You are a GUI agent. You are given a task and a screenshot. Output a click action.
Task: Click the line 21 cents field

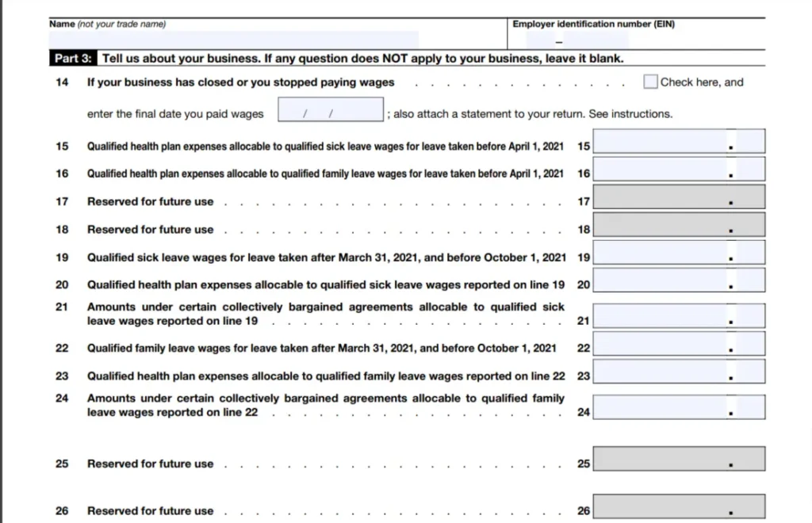pos(750,315)
